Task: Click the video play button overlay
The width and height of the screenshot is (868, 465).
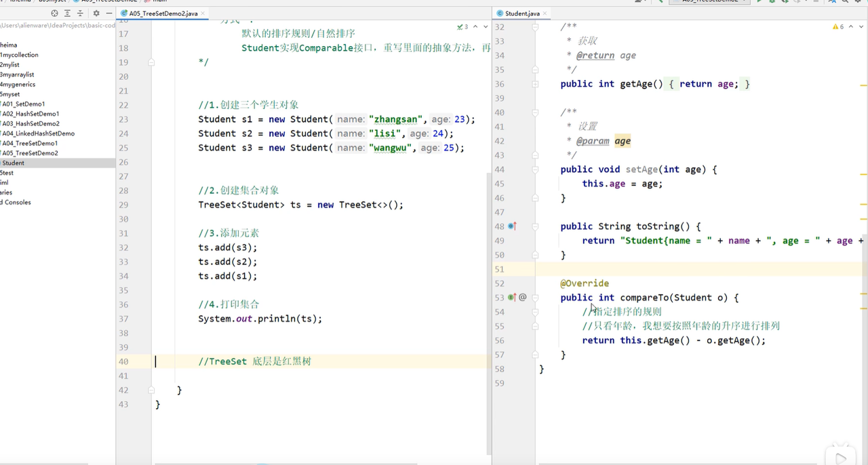Action: point(841,458)
